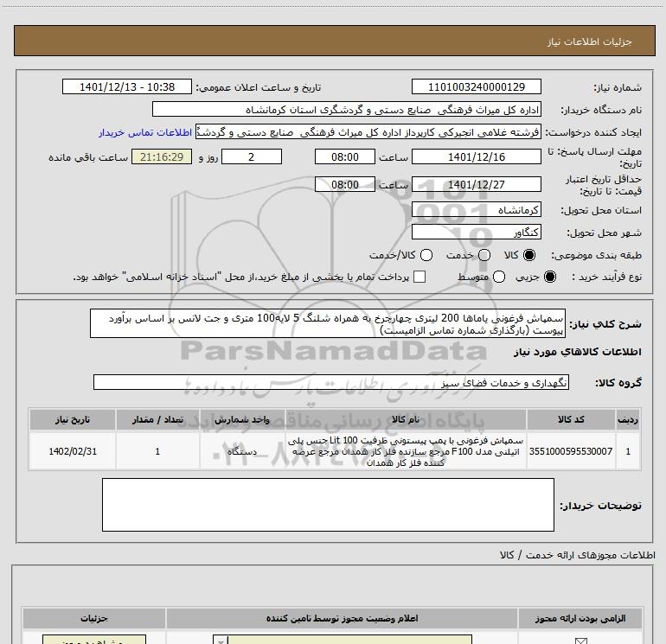Select the خدمت radio button
Screen dimensions: 666x644
(484, 255)
